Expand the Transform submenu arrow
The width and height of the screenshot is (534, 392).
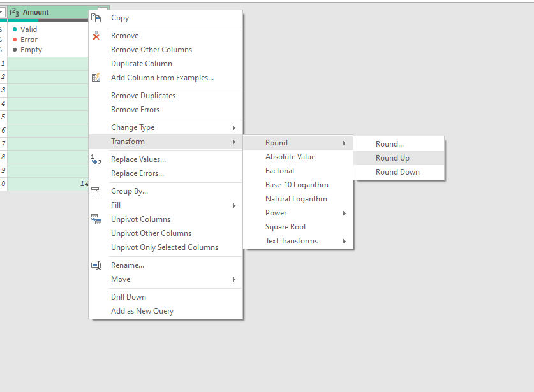tap(234, 142)
